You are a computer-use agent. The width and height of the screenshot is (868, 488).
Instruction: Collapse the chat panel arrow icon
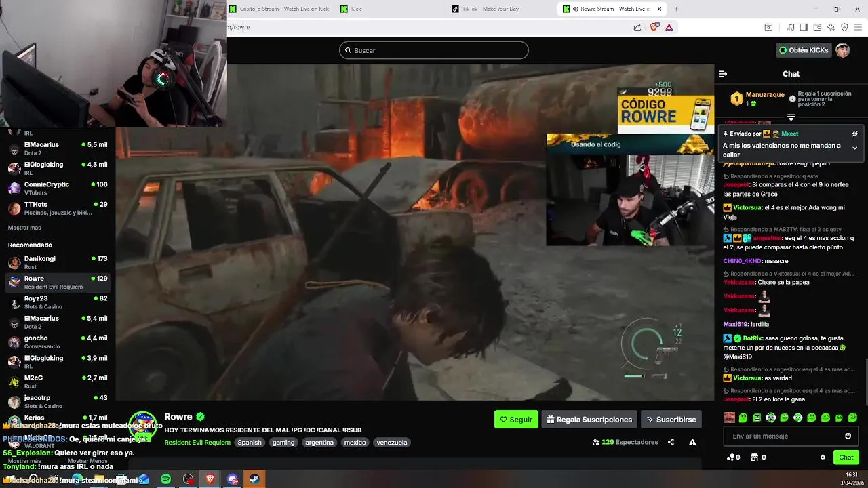coord(723,74)
